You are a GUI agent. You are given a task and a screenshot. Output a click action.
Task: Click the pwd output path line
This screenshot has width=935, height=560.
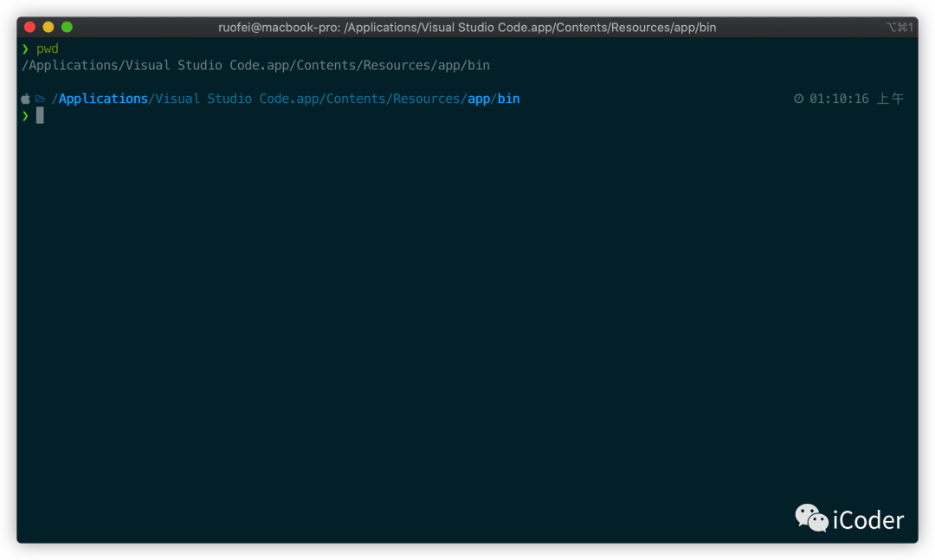tap(255, 66)
